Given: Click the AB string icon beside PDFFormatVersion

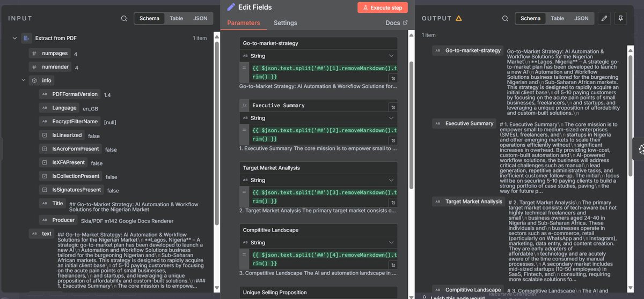Looking at the screenshot, I should click(44, 94).
